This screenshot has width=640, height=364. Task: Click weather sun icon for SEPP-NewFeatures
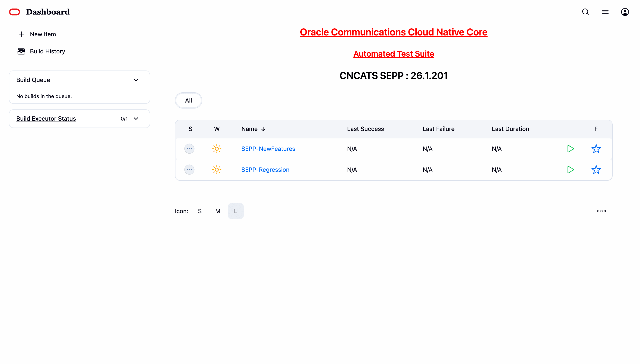click(217, 149)
